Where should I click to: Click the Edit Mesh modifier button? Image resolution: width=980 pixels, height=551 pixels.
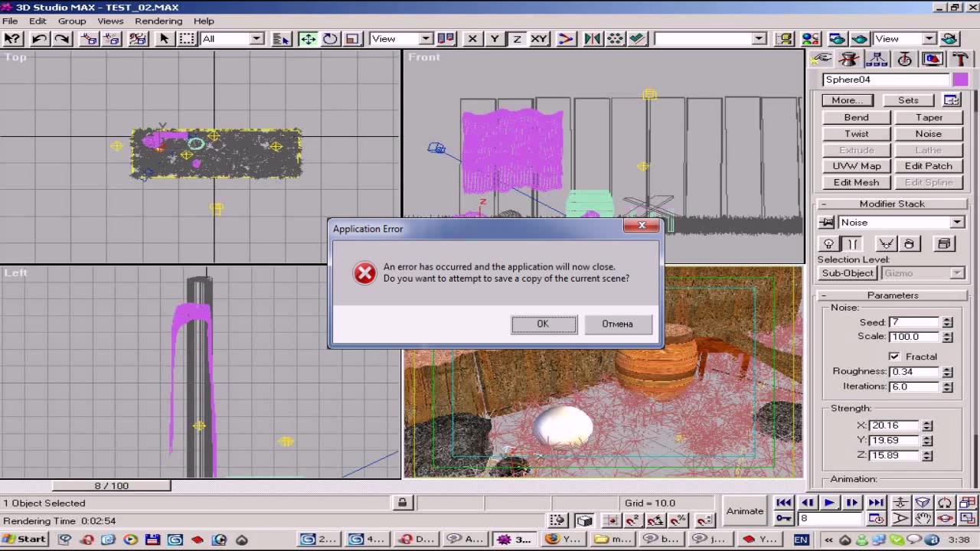click(856, 182)
